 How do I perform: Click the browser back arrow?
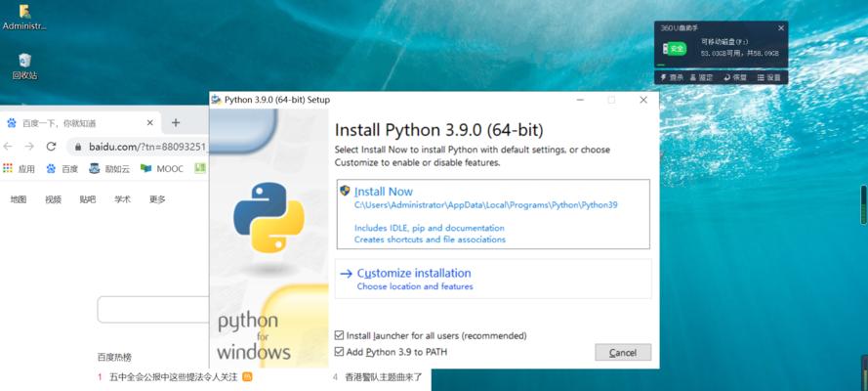pos(9,147)
